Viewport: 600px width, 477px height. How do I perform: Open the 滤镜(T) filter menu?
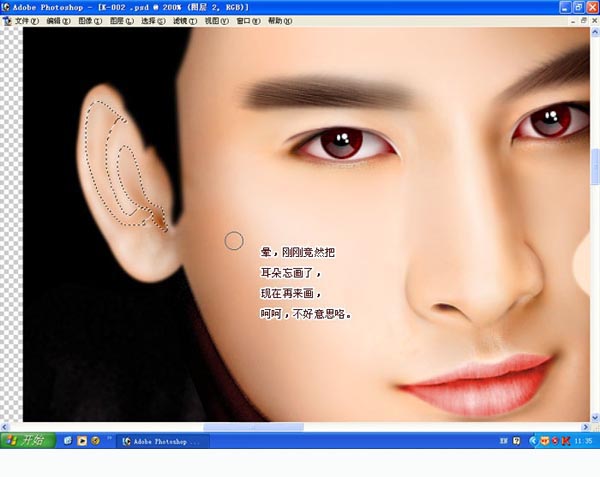(x=186, y=20)
